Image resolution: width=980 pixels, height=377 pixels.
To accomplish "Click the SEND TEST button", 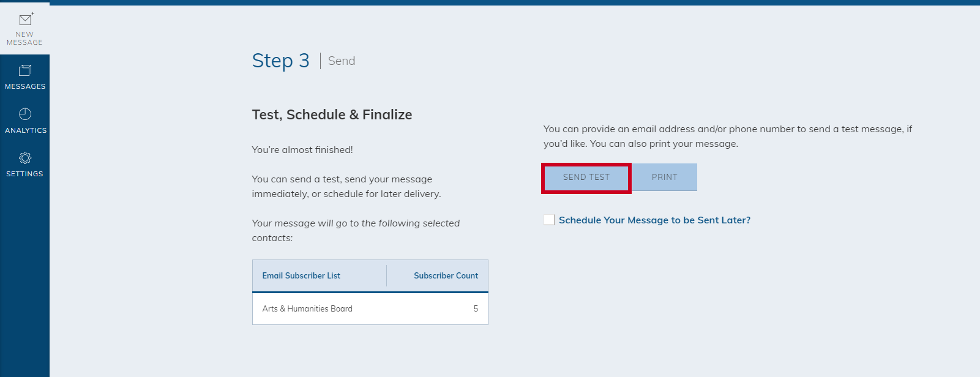I will 586,177.
